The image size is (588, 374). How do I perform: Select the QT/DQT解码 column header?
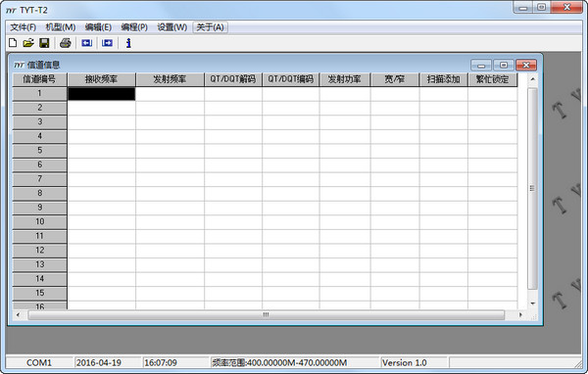tap(233, 79)
